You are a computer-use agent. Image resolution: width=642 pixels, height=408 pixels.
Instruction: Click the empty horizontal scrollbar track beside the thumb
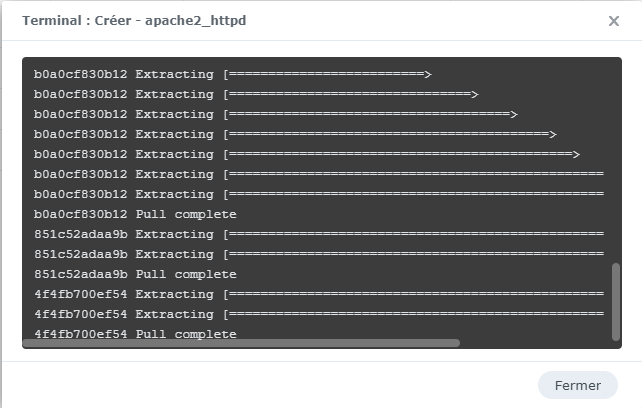(x=530, y=343)
